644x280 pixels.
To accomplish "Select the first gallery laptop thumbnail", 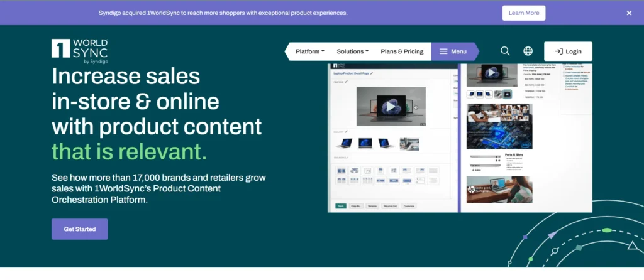I will pyautogui.click(x=345, y=143).
